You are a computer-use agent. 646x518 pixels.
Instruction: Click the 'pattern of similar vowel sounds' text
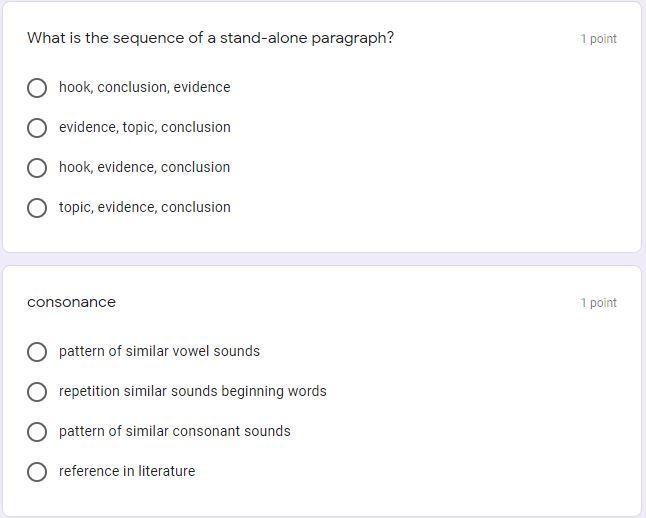click(159, 351)
